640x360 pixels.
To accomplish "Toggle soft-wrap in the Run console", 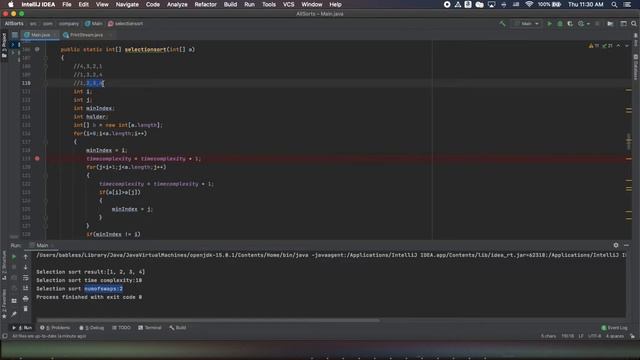I will [x=25, y=278].
